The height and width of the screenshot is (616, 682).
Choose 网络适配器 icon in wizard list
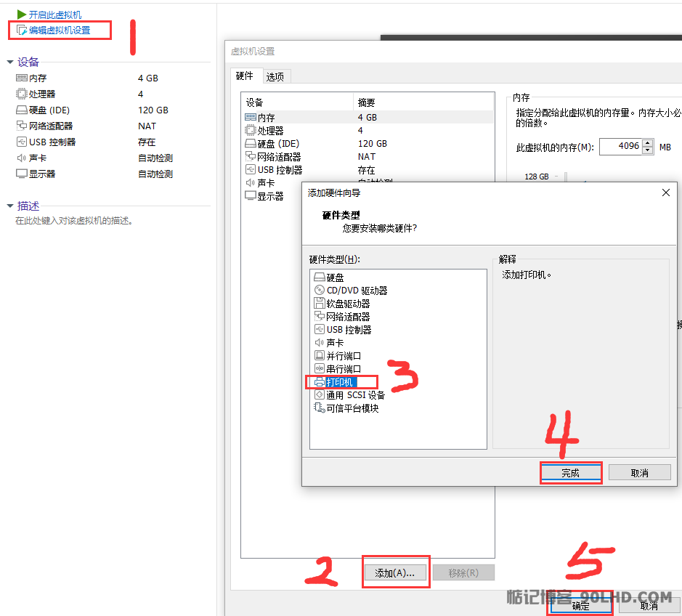(320, 316)
